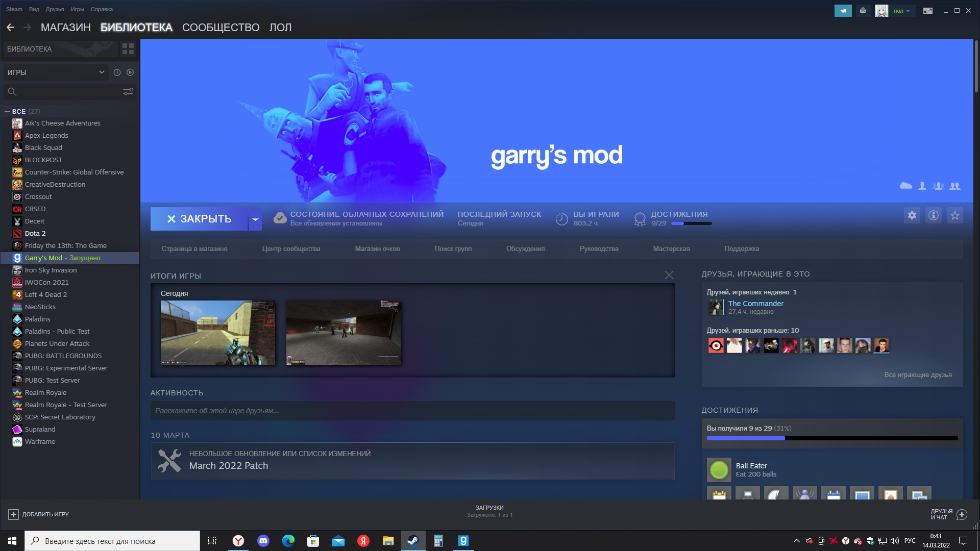Screen dimensions: 980x551
Task: Dismiss the ИТОГИ ИГРЫ panel
Action: tap(669, 275)
